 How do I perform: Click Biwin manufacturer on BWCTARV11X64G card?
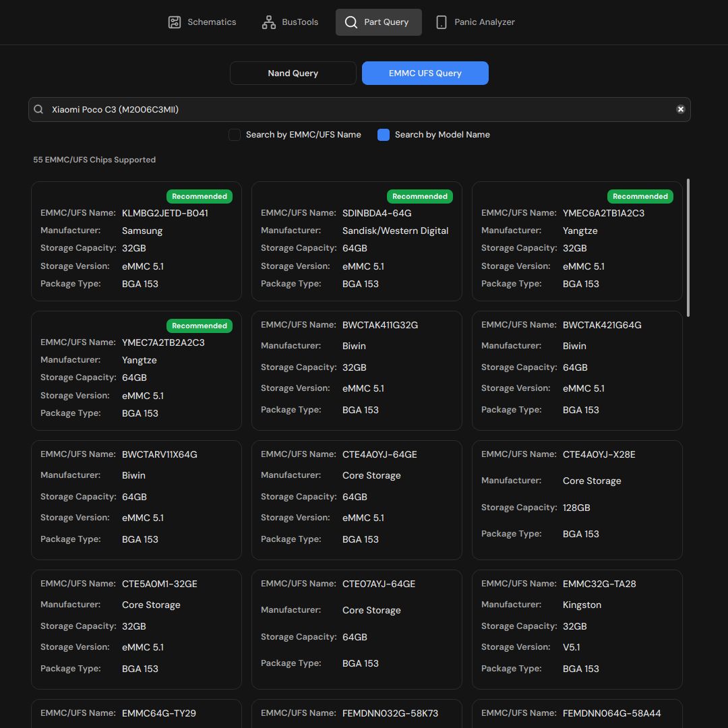coord(133,475)
